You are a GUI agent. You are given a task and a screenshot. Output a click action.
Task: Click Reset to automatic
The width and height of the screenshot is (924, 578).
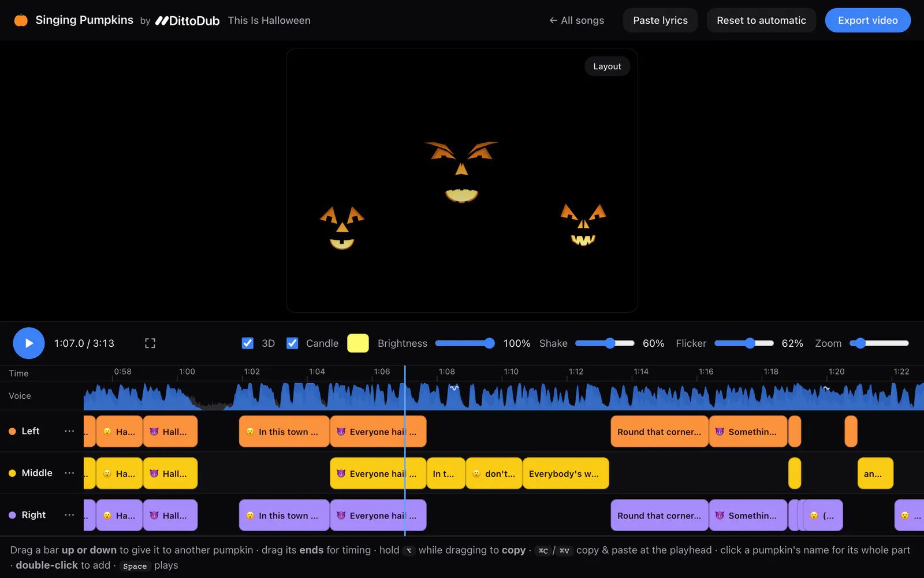tap(761, 20)
